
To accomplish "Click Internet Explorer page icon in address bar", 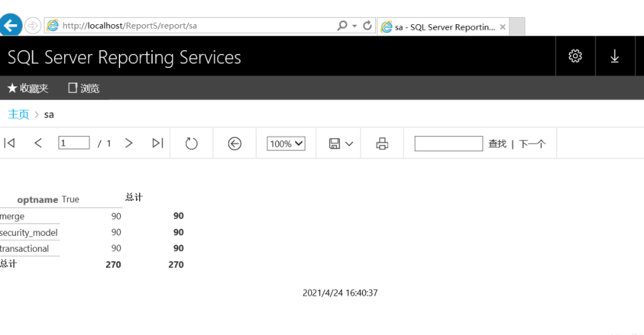I will point(53,25).
